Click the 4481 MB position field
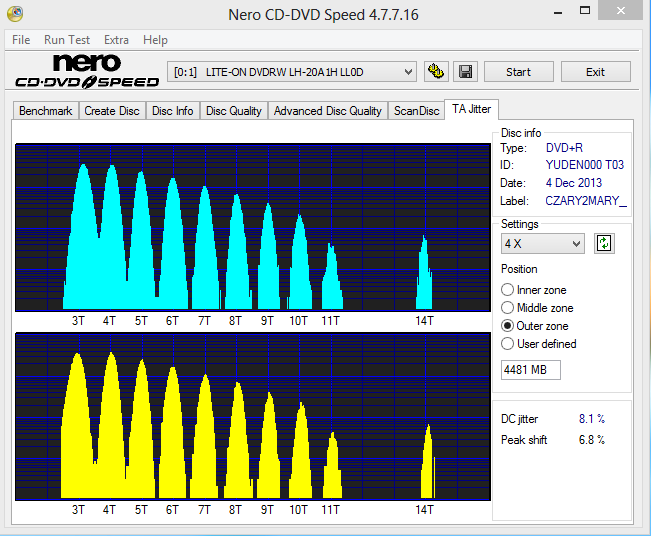651x536 pixels. (x=531, y=370)
